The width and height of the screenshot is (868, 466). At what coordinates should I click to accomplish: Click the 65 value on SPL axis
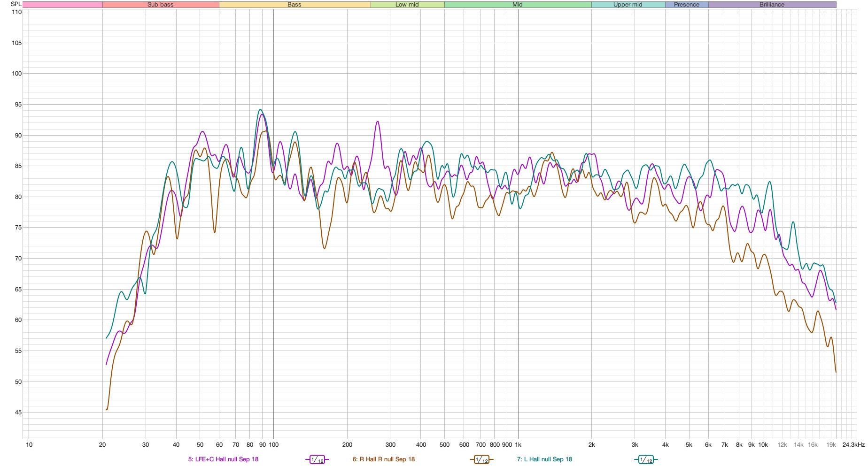click(18, 290)
